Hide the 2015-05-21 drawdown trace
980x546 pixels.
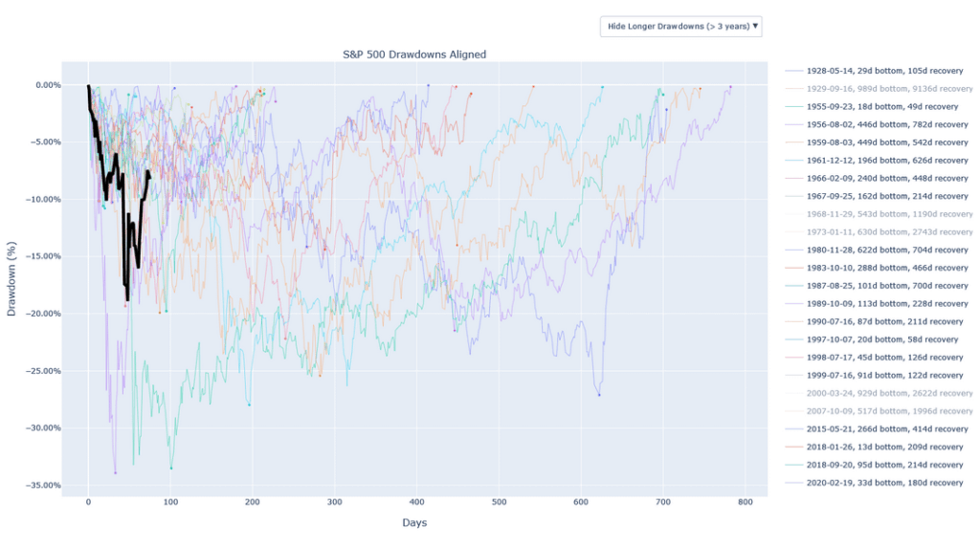[877, 429]
